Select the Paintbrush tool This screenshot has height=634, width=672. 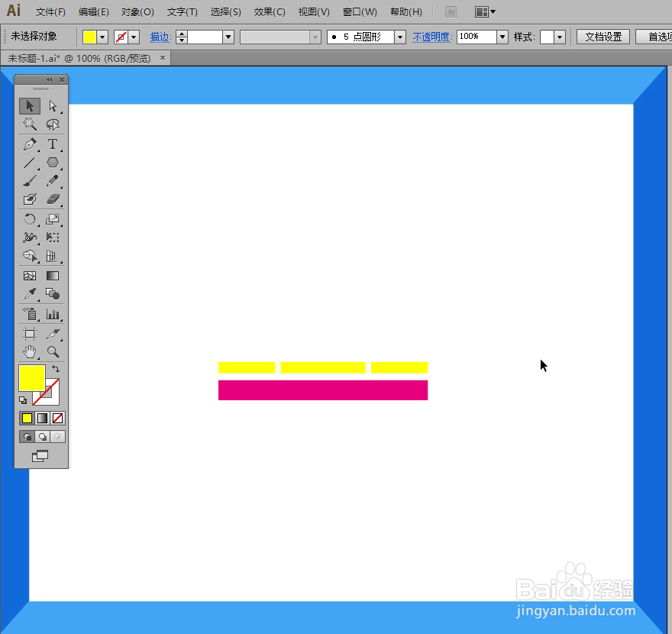point(30,181)
